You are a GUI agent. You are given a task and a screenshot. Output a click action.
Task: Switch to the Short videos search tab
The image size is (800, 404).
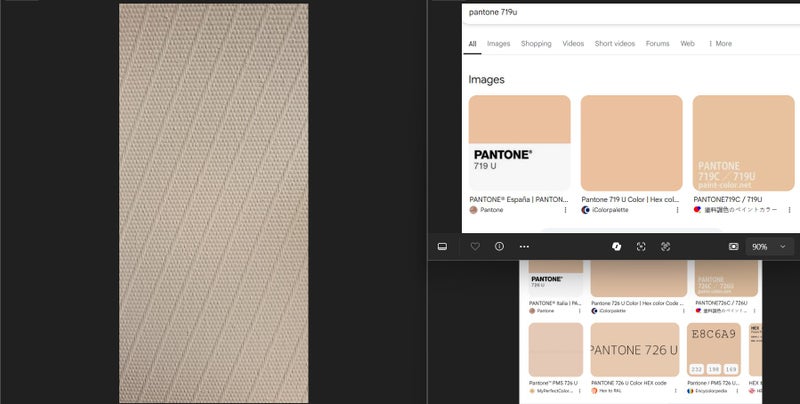point(615,44)
